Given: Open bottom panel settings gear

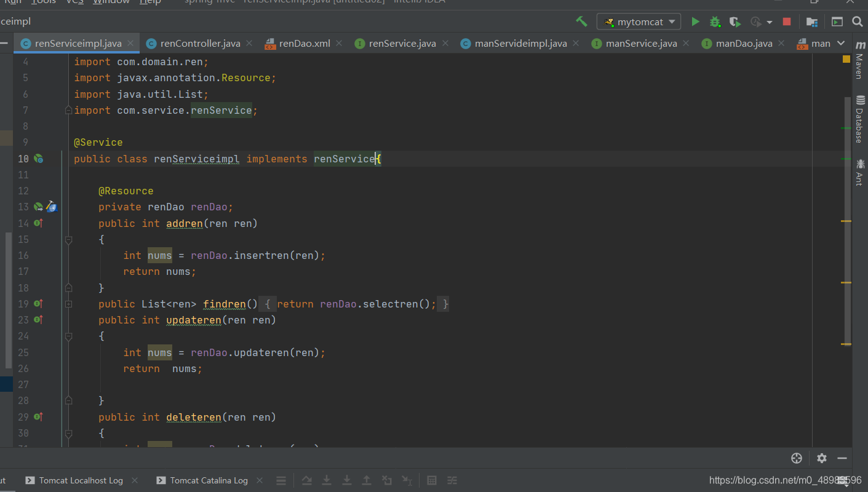Looking at the screenshot, I should tap(822, 458).
